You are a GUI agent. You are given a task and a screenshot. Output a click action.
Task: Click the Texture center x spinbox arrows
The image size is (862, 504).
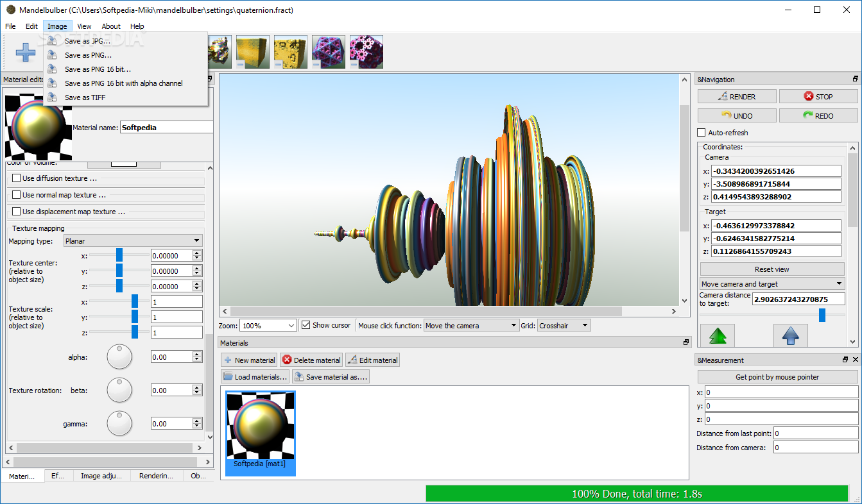pyautogui.click(x=196, y=255)
